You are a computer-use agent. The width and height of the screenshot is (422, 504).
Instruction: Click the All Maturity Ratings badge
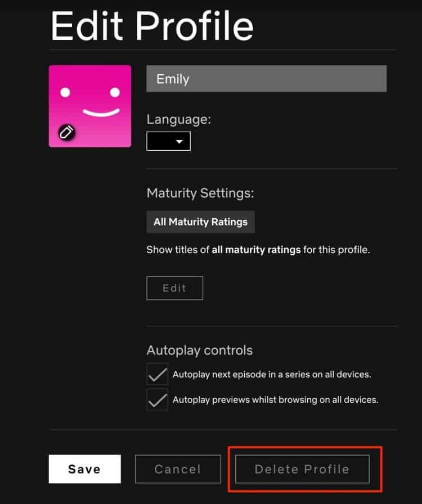(200, 222)
